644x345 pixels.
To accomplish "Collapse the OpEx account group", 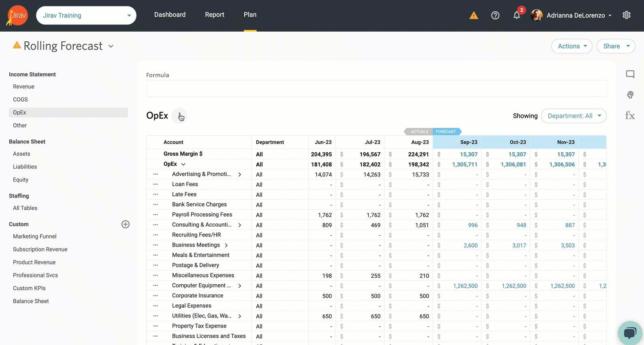I will (x=183, y=164).
